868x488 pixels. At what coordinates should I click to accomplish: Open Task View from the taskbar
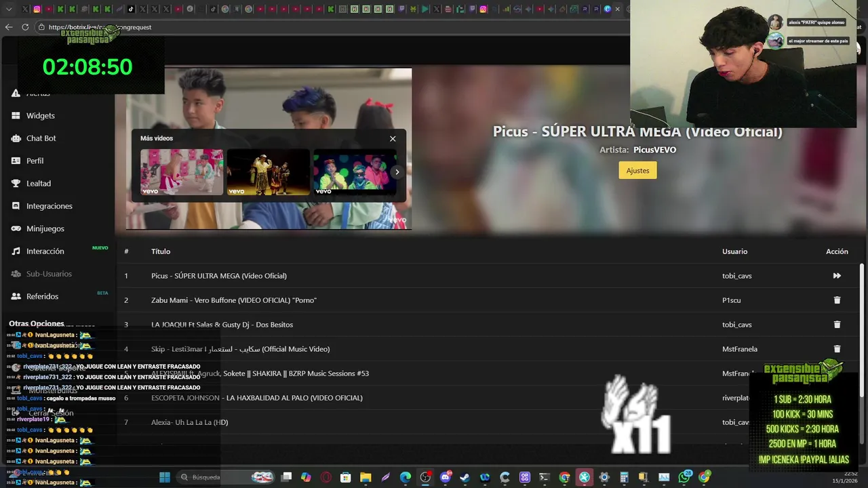(286, 477)
